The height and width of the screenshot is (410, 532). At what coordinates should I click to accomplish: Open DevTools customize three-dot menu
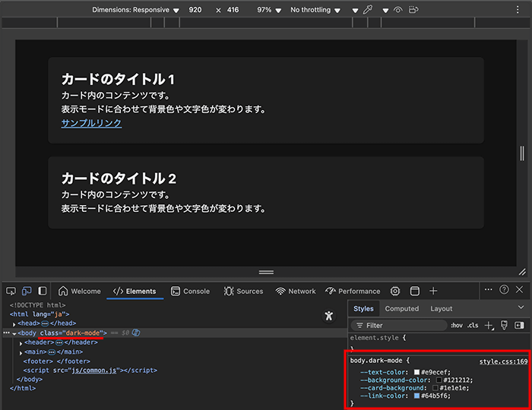point(488,289)
